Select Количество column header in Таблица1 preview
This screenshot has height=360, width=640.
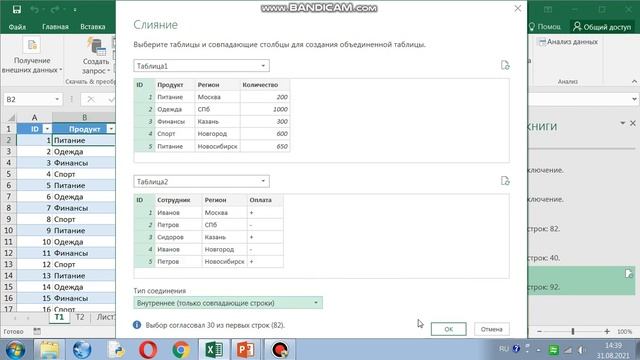tap(265, 85)
